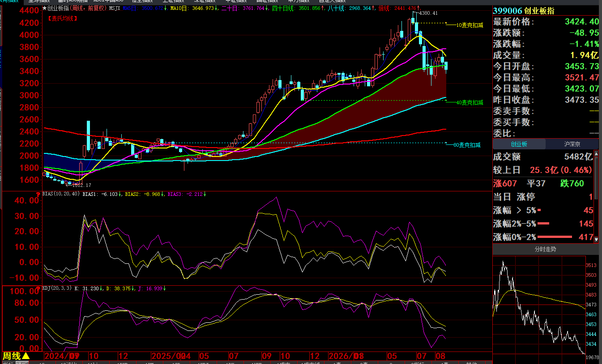The height and width of the screenshot is (364, 602).
Task: Click the market stats scrollbar down arrow
Action: [x=596, y=240]
